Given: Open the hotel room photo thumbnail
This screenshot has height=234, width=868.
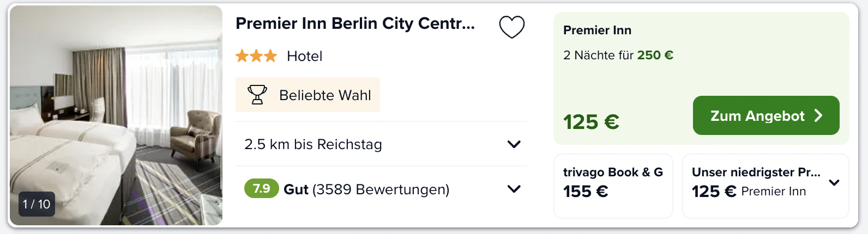Looking at the screenshot, I should click(116, 115).
